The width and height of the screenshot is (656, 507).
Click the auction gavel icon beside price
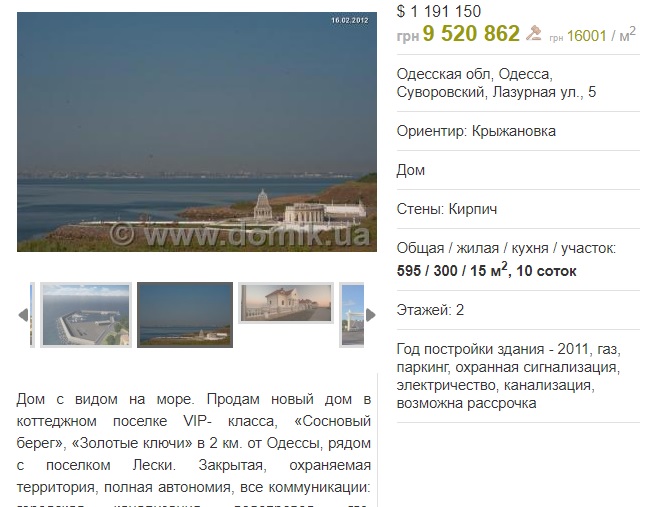533,33
